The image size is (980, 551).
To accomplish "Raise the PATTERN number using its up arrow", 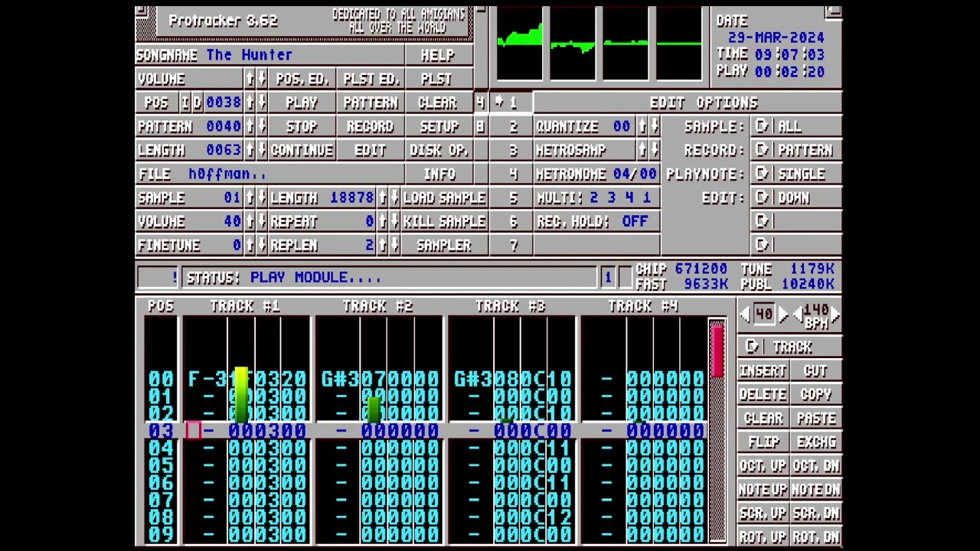I will coord(250,126).
